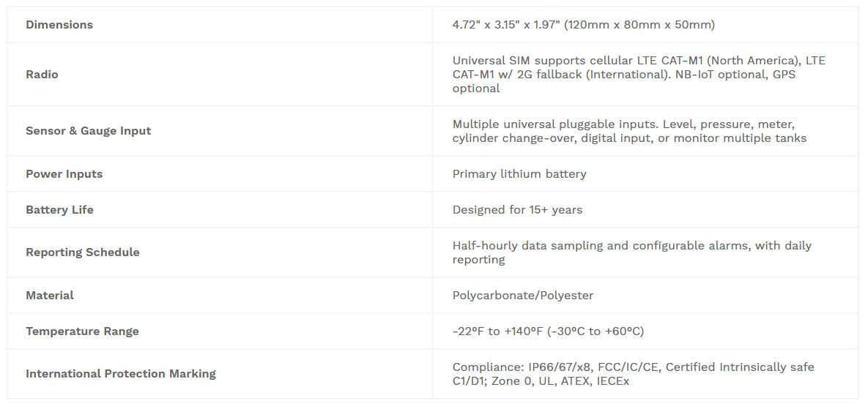Click the Dimensions row label
This screenshot has width=868, height=409.
click(59, 25)
